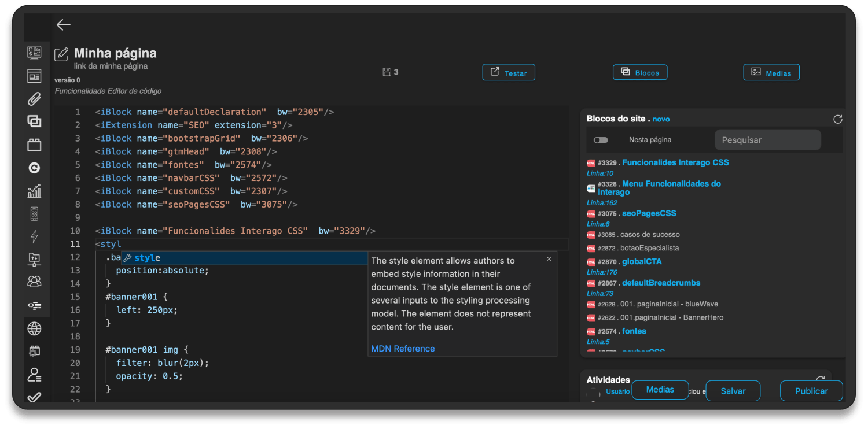Open the dashboard monitor icon in sidebar

click(x=34, y=53)
